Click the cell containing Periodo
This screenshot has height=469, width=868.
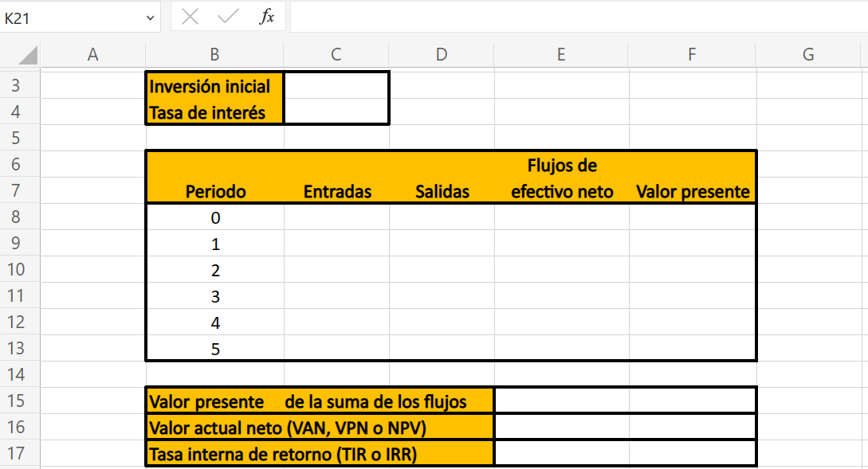click(214, 191)
